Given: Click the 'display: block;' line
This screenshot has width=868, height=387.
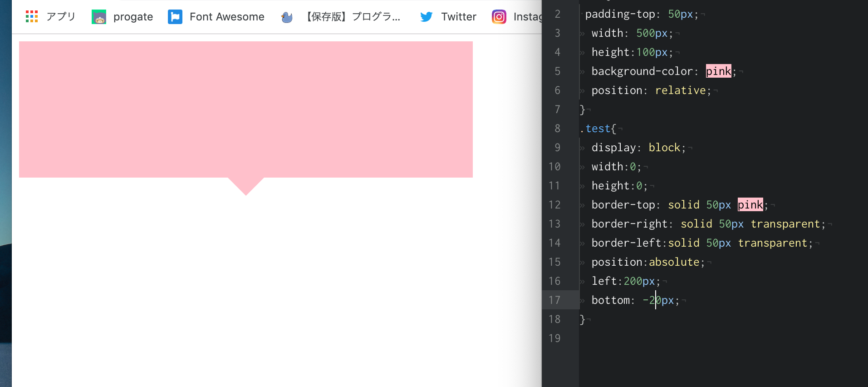Looking at the screenshot, I should tap(638, 148).
